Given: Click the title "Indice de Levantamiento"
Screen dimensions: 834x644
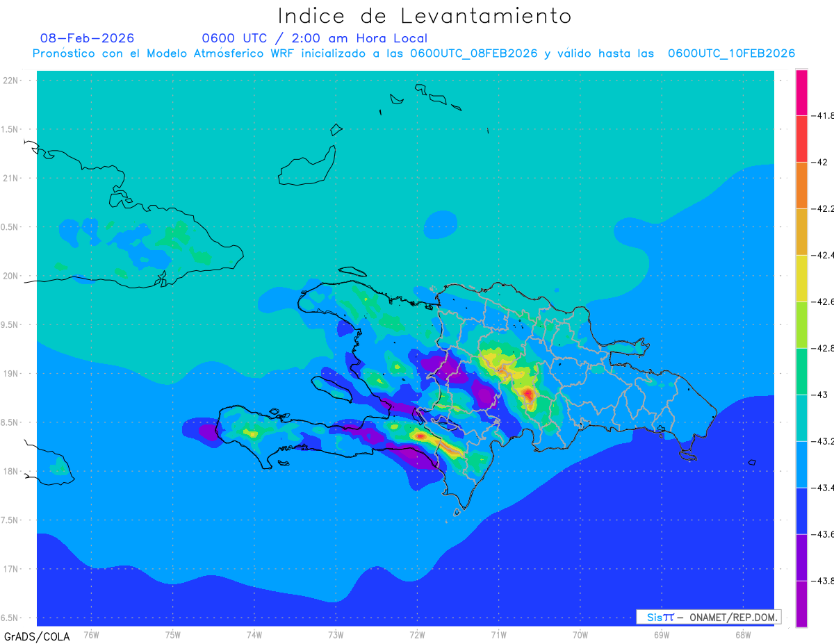Looking at the screenshot, I should [x=425, y=16].
